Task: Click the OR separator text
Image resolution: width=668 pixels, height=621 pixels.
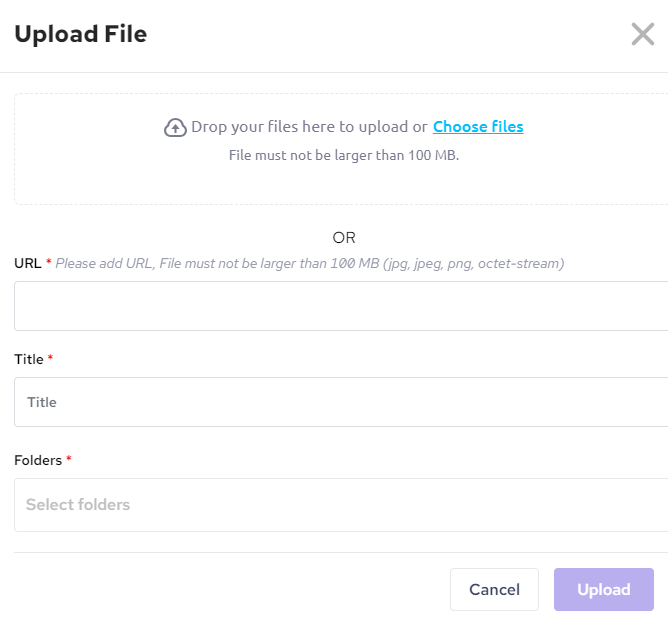Action: coord(344,238)
